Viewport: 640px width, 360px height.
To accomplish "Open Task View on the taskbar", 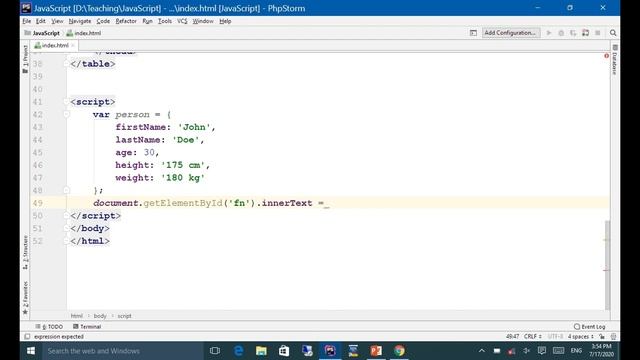I will pos(215,351).
